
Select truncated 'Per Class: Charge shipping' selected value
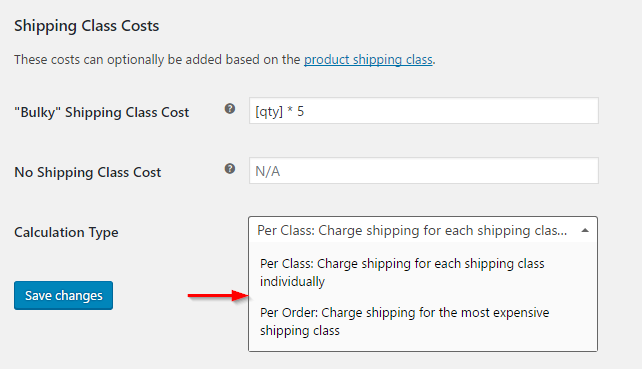pyautogui.click(x=412, y=231)
